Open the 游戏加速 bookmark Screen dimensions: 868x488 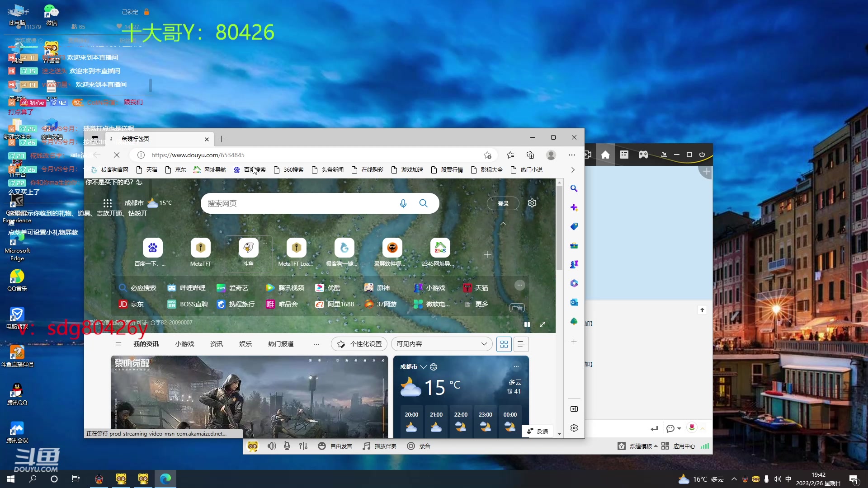pos(407,170)
